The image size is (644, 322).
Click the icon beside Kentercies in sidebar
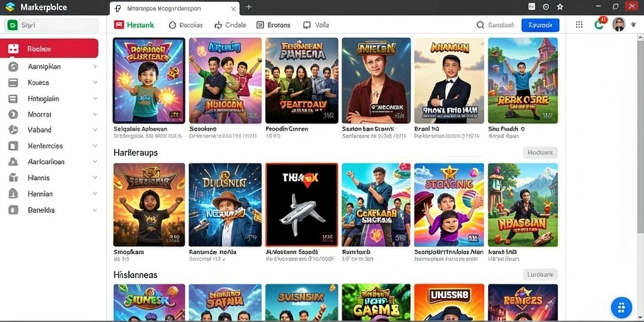point(13,146)
